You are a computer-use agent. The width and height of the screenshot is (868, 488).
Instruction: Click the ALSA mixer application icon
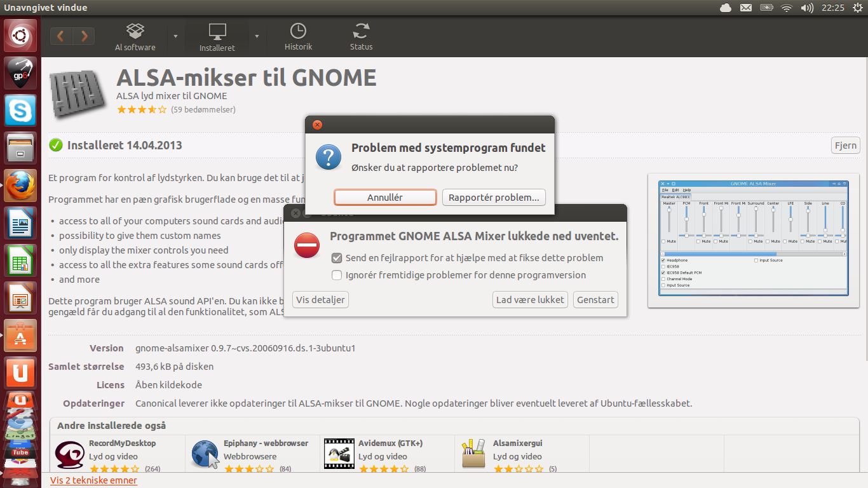(x=79, y=93)
